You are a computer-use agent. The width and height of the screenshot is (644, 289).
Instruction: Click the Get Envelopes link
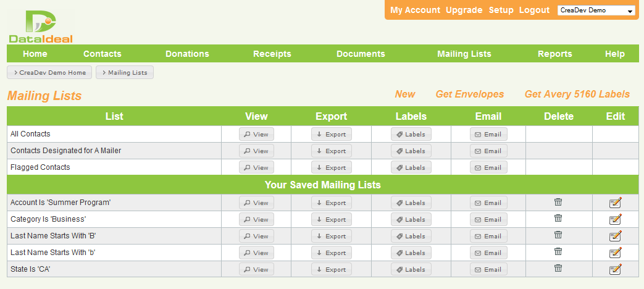pyautogui.click(x=470, y=94)
